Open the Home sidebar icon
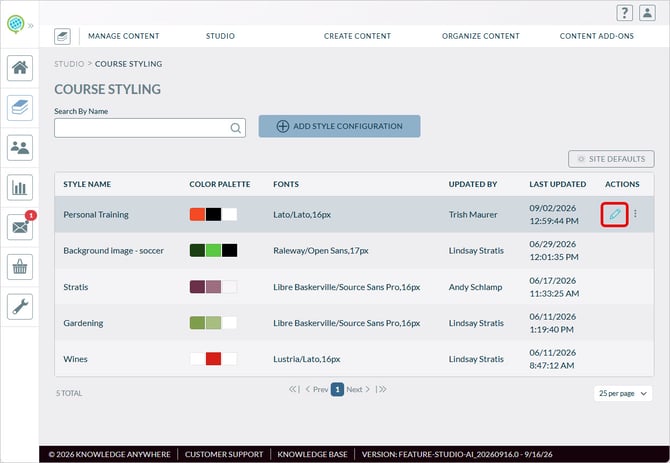This screenshot has width=670, height=463. [x=20, y=68]
